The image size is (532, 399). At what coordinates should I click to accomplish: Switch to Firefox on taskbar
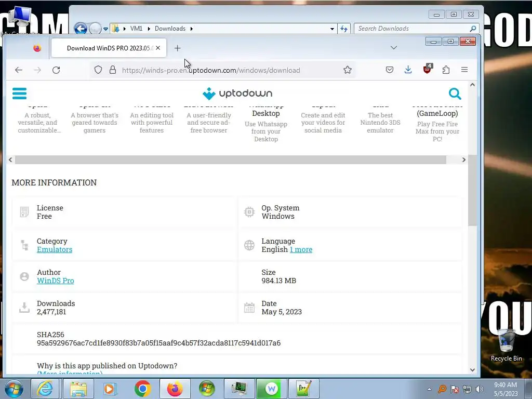(x=175, y=389)
